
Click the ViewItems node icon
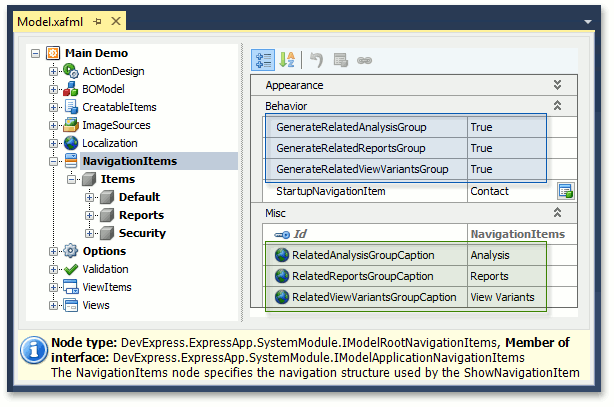(71, 287)
